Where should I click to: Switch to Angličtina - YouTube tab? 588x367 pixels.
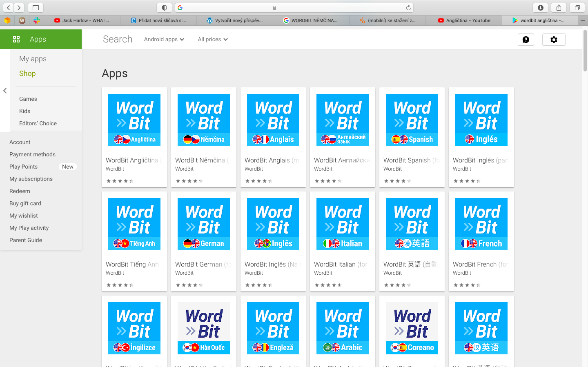464,20
